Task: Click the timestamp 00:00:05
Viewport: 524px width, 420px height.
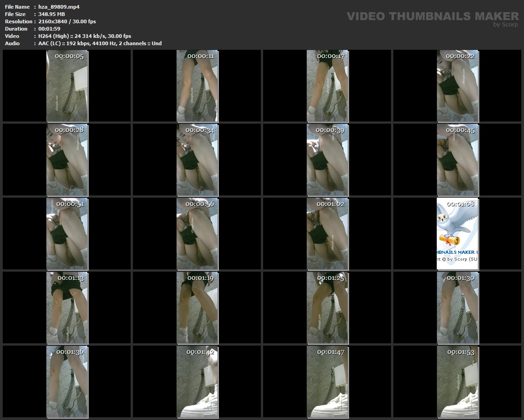Action: coord(69,56)
